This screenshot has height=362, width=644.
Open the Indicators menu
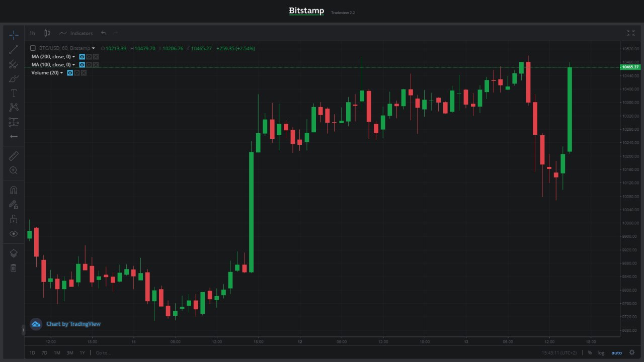click(x=76, y=33)
